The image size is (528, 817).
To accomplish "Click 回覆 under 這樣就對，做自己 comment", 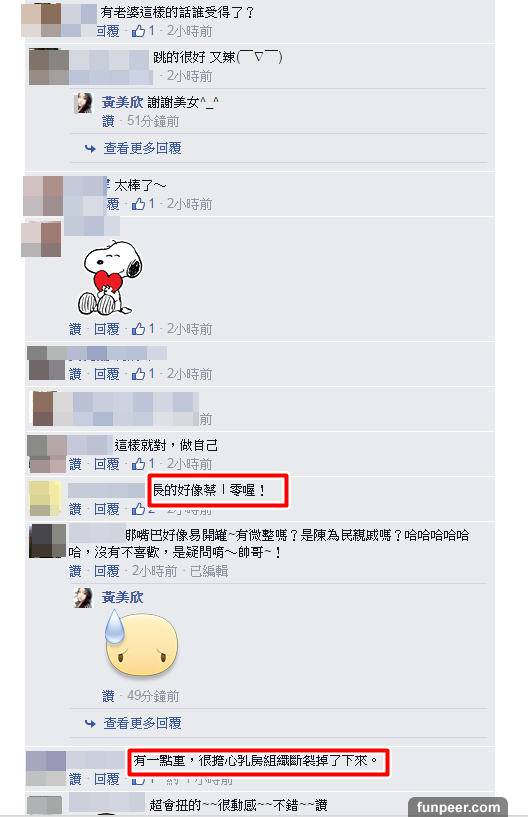I will 107,464.
